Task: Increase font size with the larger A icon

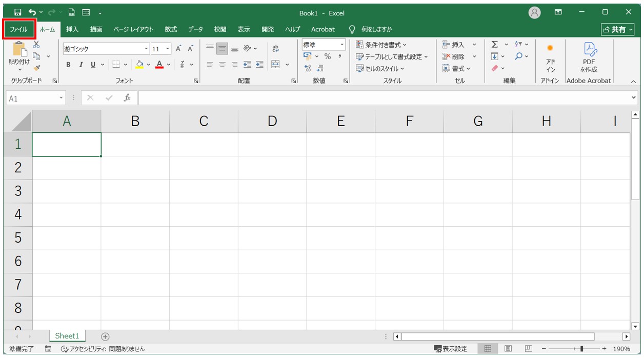Action: [x=178, y=47]
